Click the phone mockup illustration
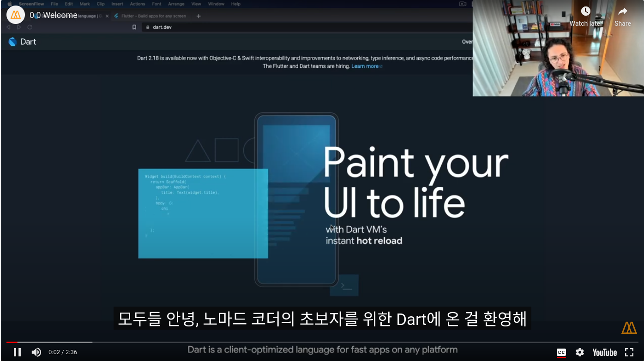The width and height of the screenshot is (644, 361). click(x=296, y=200)
